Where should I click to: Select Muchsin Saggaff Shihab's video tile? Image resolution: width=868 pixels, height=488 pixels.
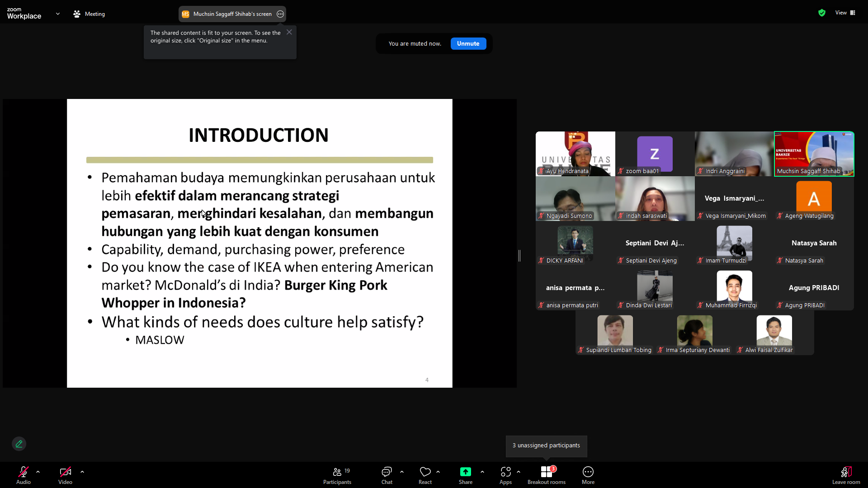(814, 154)
